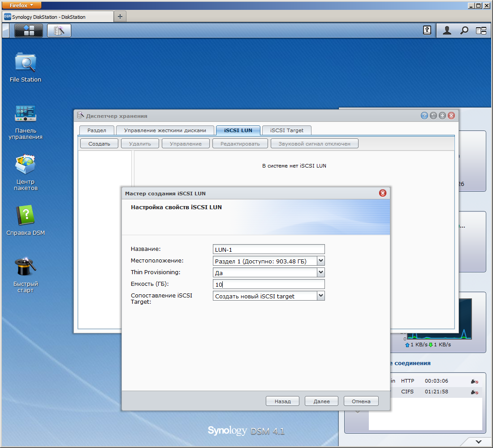Open the DSM search magnifier icon
Image resolution: width=493 pixels, height=448 pixels.
click(464, 30)
